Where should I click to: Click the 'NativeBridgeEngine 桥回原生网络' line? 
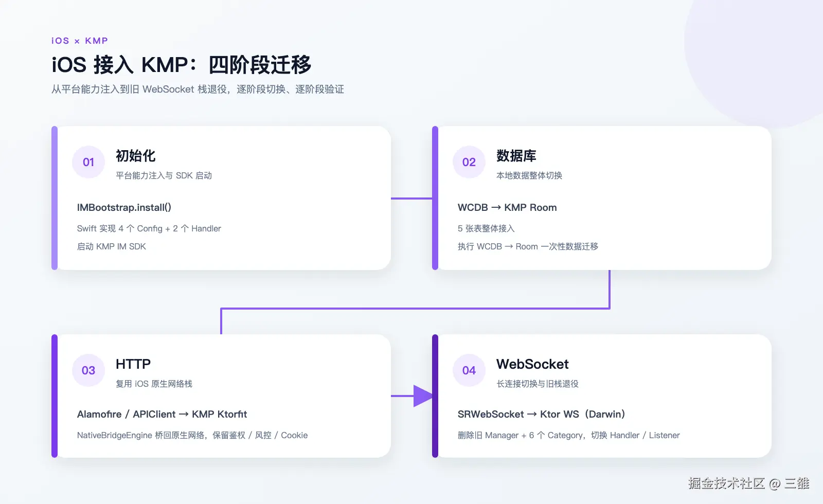coord(192,435)
